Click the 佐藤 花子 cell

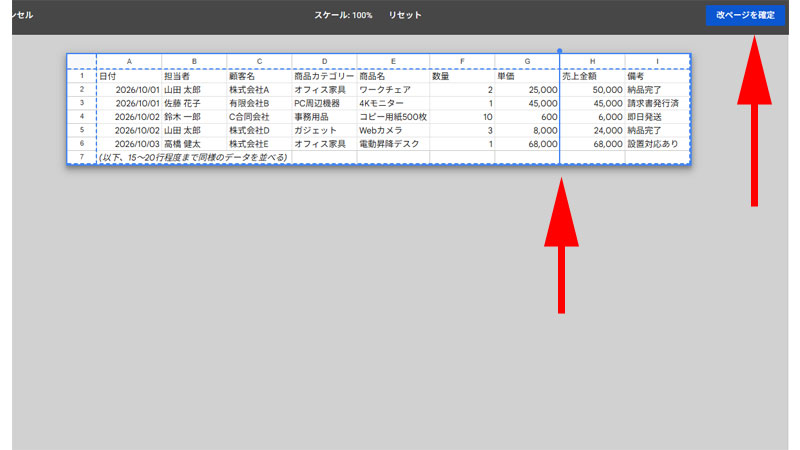point(194,103)
